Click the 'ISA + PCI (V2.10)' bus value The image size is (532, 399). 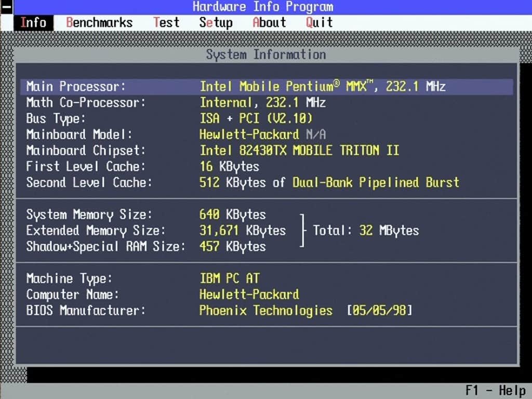(256, 118)
